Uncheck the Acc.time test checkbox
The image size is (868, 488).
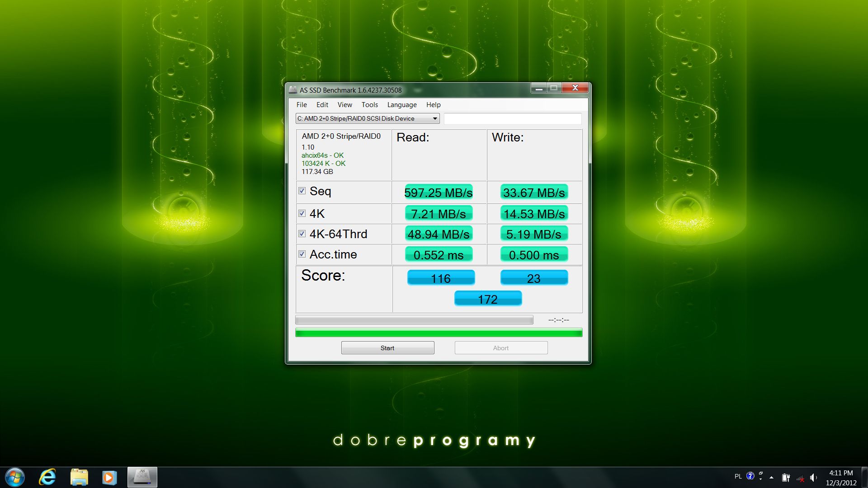[x=302, y=254]
